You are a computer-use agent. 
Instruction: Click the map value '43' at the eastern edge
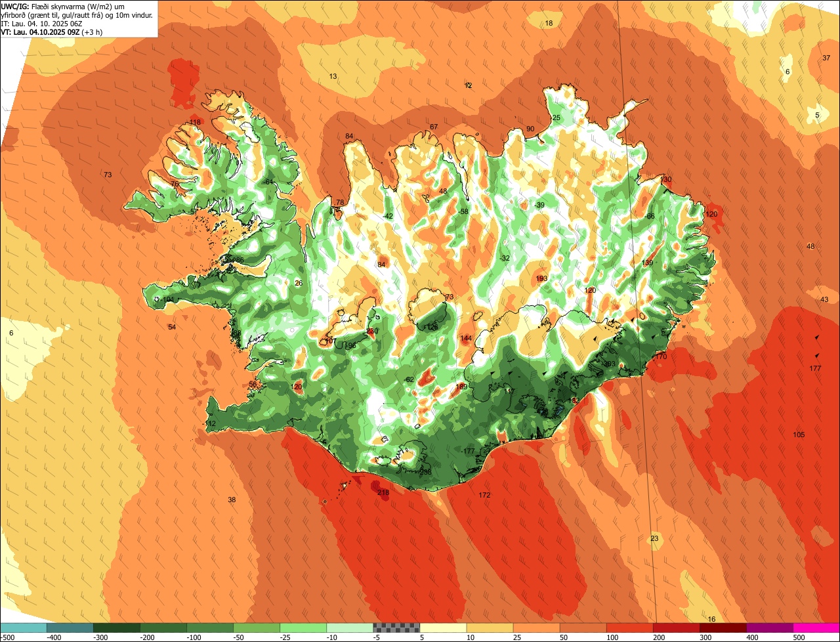pyautogui.click(x=825, y=299)
